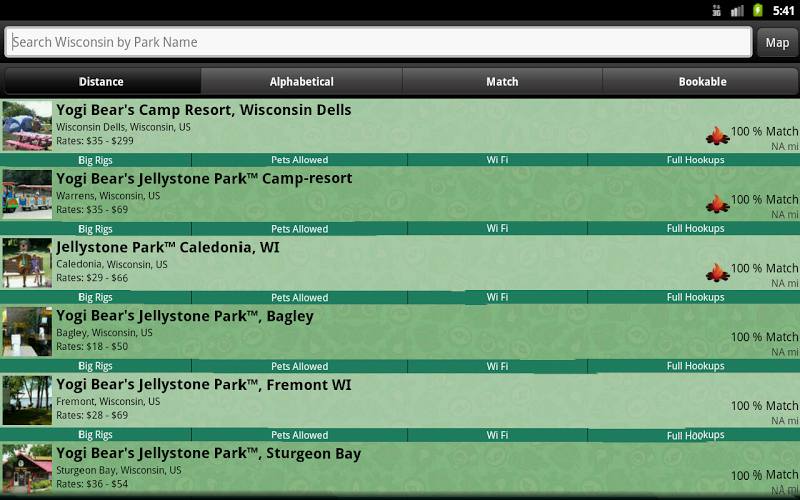This screenshot has height=500, width=800.
Task: Click Bagley, Wisconsin, US location text
Action: [104, 333]
